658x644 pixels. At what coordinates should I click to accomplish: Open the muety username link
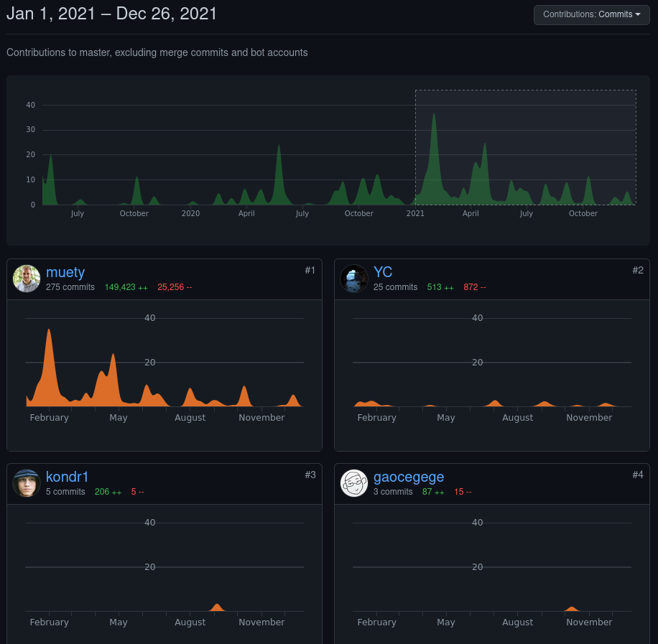(x=65, y=272)
